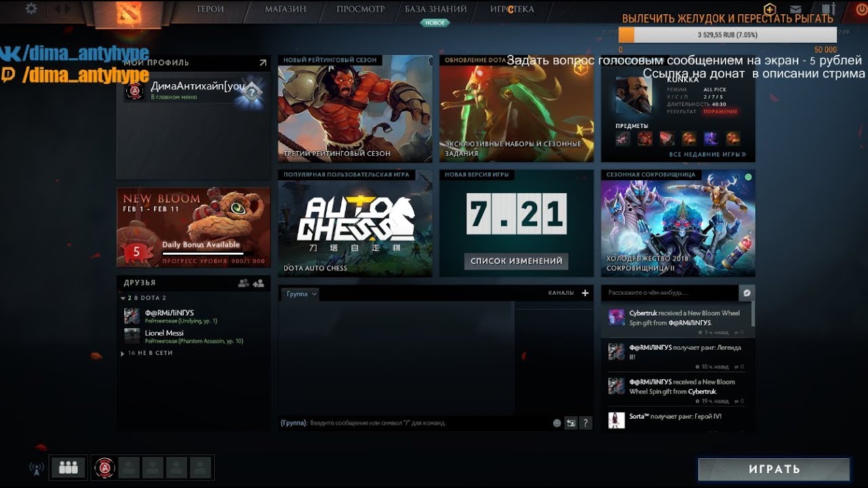Click Lionel Messi friend avatar

coord(132,336)
